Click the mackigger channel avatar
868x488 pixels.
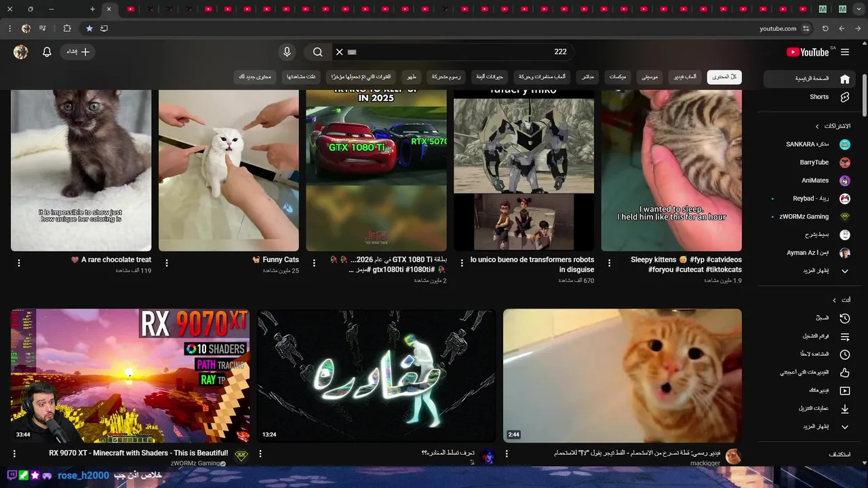(x=733, y=456)
